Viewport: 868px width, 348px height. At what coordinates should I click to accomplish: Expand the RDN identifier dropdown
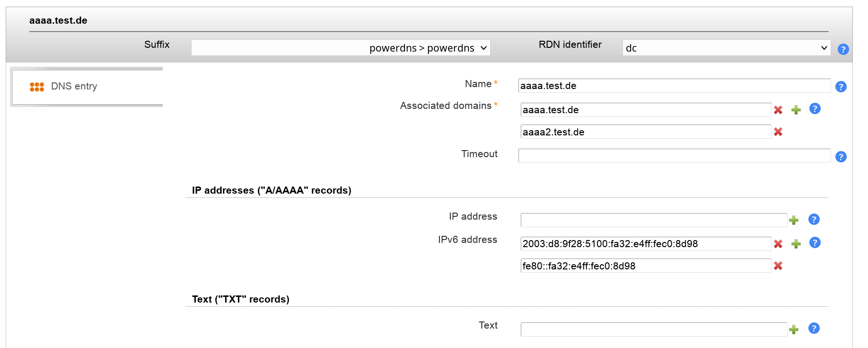click(x=726, y=48)
